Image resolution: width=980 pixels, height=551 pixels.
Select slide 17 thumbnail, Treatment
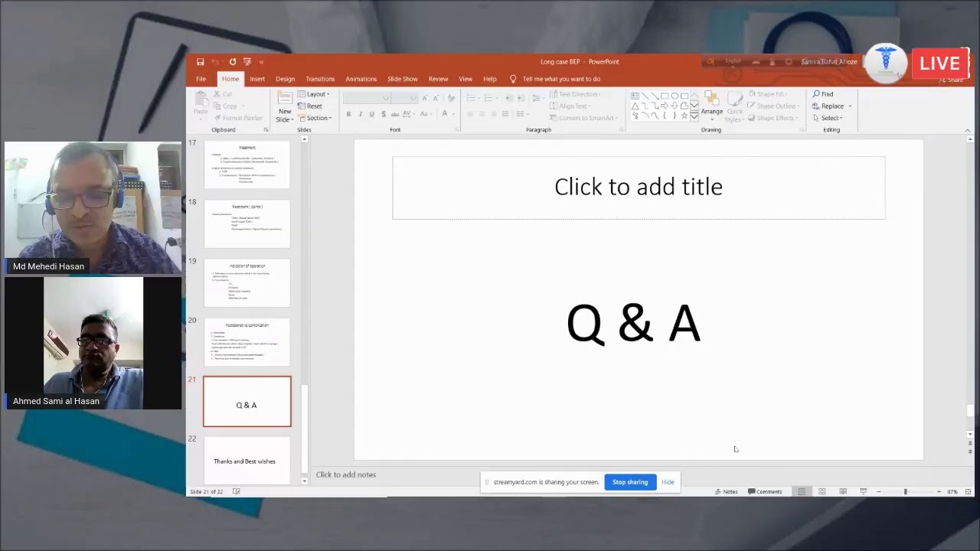pos(247,164)
